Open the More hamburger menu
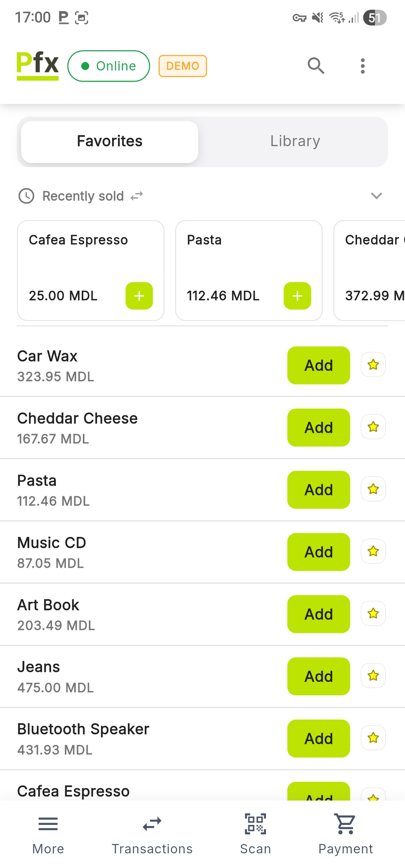 click(x=48, y=832)
